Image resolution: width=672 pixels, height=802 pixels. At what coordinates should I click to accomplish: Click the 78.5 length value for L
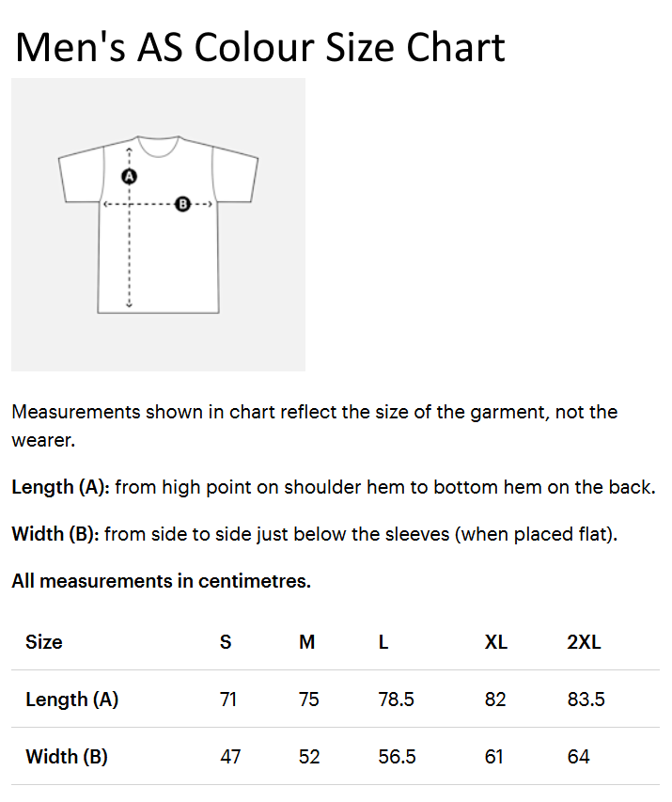point(396,700)
